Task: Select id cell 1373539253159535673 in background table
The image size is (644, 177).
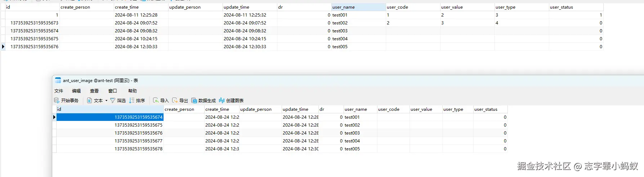Action: click(x=32, y=23)
